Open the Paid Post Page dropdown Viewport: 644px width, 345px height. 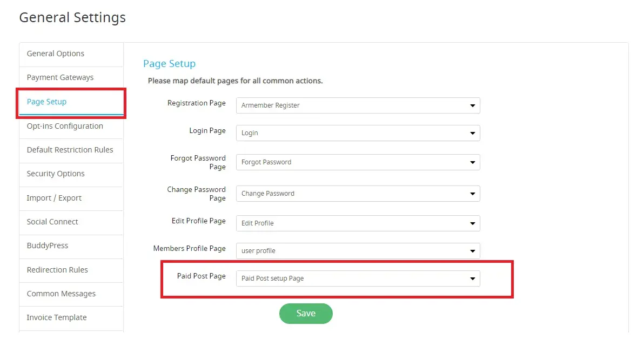pos(358,278)
